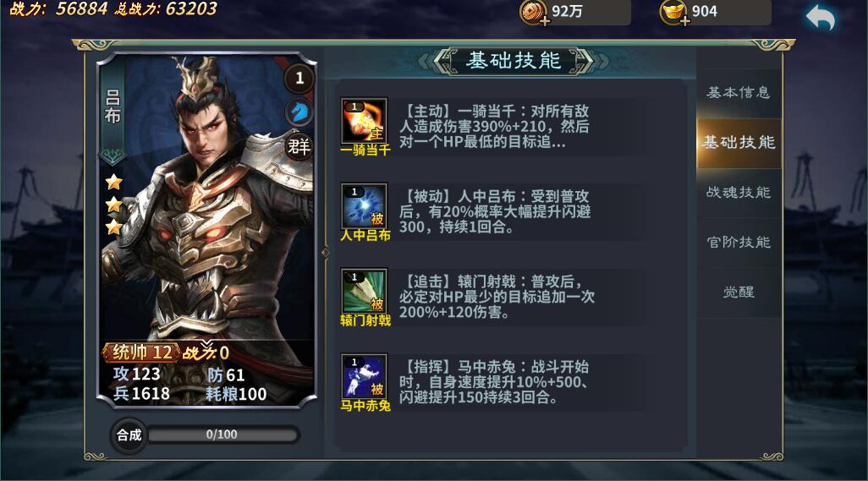The width and height of the screenshot is (868, 481).
Task: Switch to the 基本信息 tab
Action: (x=739, y=93)
